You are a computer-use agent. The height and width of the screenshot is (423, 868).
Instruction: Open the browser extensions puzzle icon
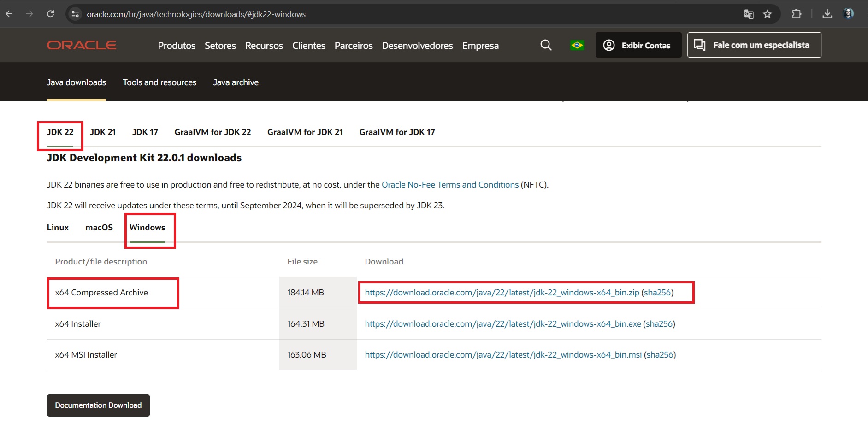tap(797, 14)
